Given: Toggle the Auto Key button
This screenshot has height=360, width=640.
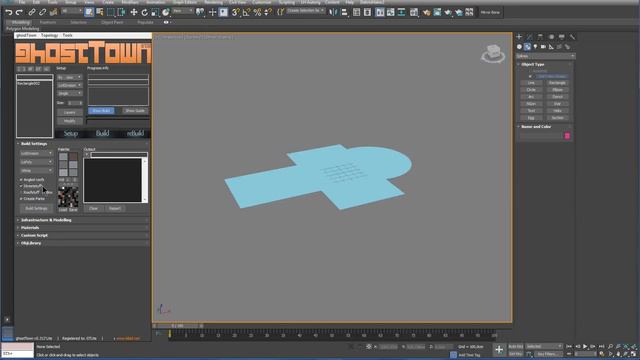Looking at the screenshot, I should tap(516, 347).
